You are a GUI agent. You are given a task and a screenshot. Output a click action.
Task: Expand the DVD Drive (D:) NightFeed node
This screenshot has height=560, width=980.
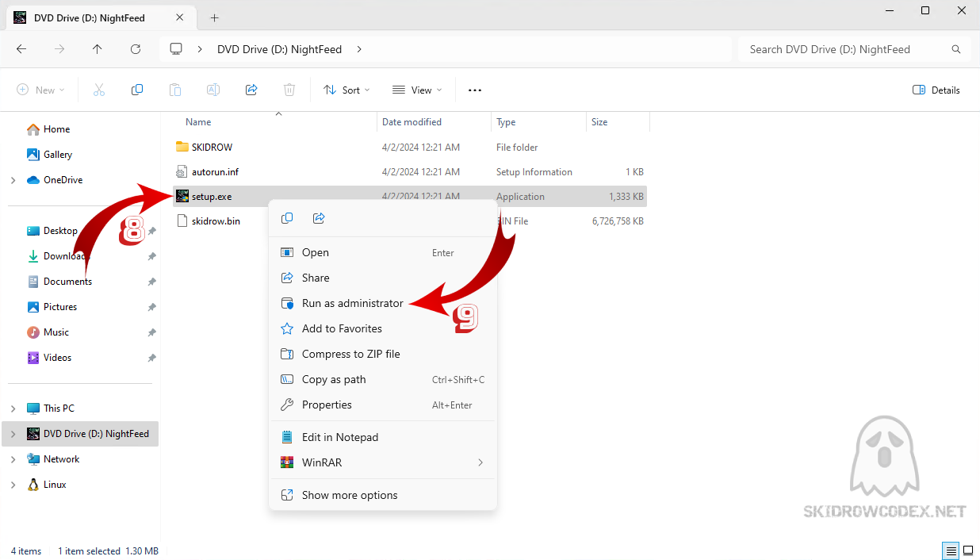tap(13, 434)
